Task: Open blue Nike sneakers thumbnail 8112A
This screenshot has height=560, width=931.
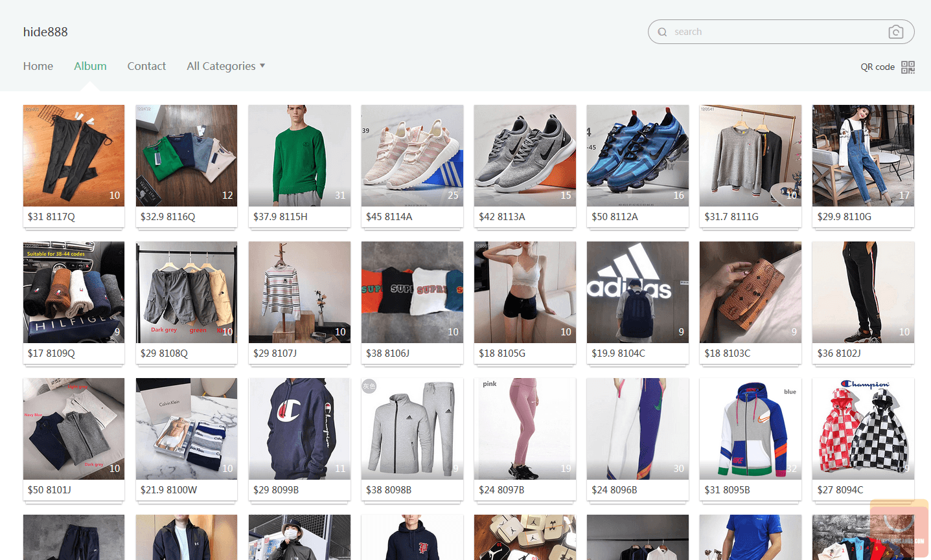Action: (638, 155)
